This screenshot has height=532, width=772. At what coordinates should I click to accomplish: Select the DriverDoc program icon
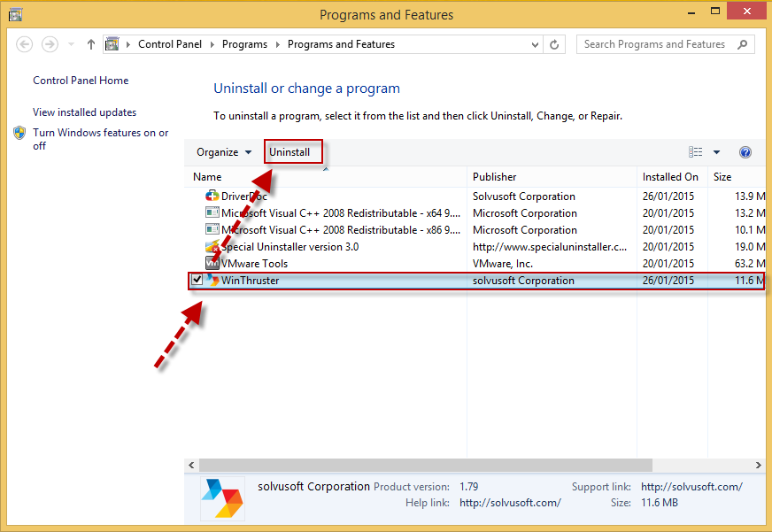212,196
